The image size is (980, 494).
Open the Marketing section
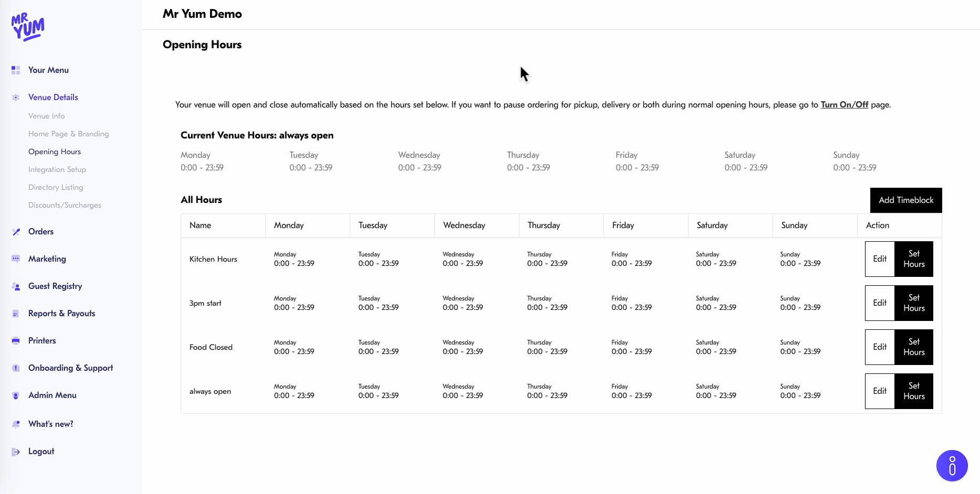pyautogui.click(x=47, y=259)
